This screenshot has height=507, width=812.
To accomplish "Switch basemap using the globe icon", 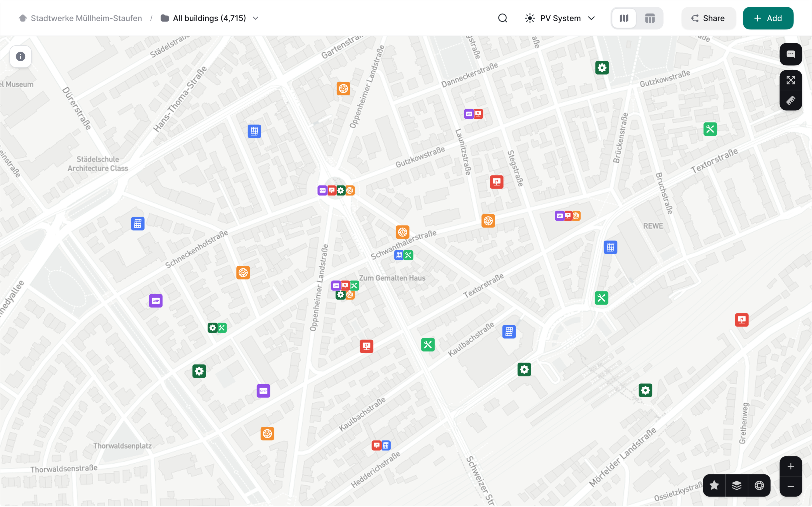I will point(759,485).
